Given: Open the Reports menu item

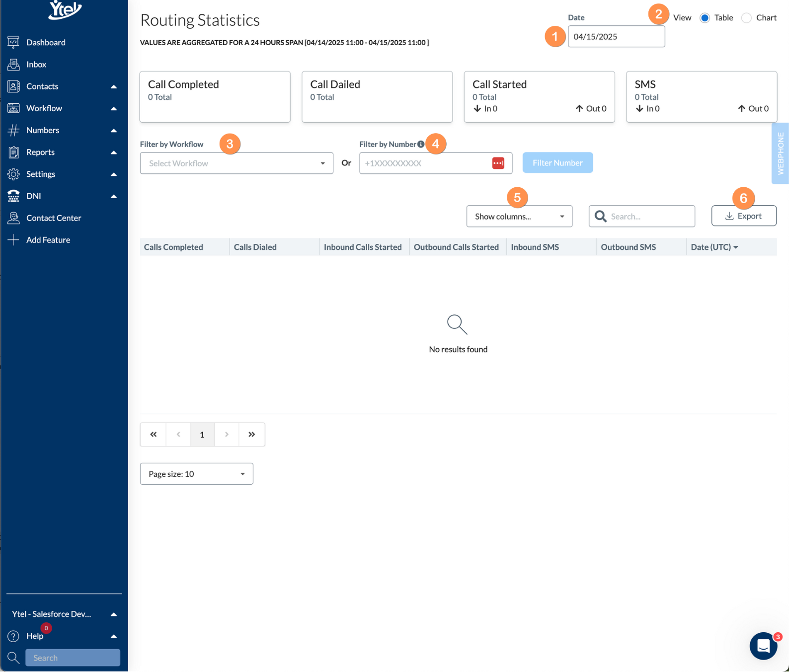Looking at the screenshot, I should pos(40,152).
